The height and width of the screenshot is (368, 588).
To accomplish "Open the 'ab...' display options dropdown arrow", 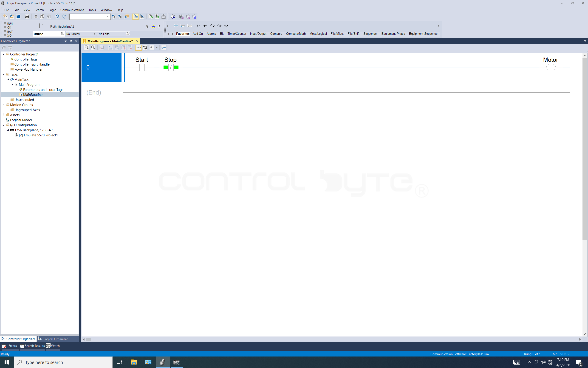I will pos(157,48).
